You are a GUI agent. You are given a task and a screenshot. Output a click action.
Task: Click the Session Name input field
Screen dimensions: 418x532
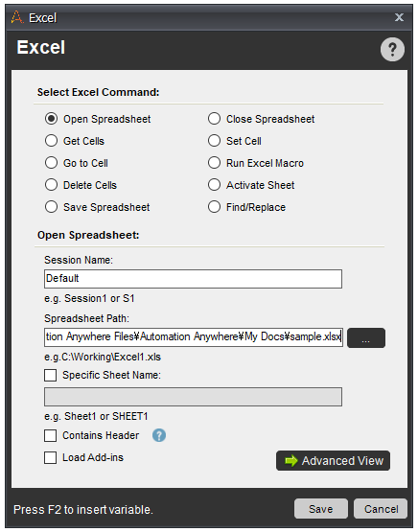pos(193,279)
